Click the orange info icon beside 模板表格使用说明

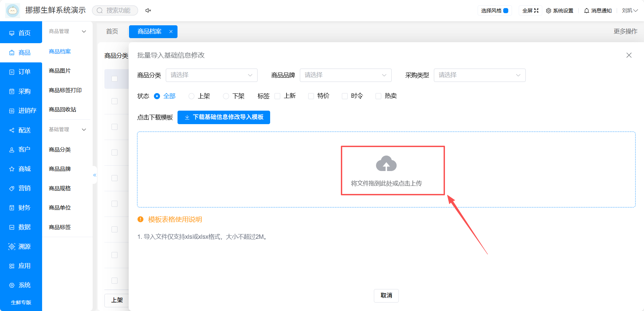[x=140, y=219]
